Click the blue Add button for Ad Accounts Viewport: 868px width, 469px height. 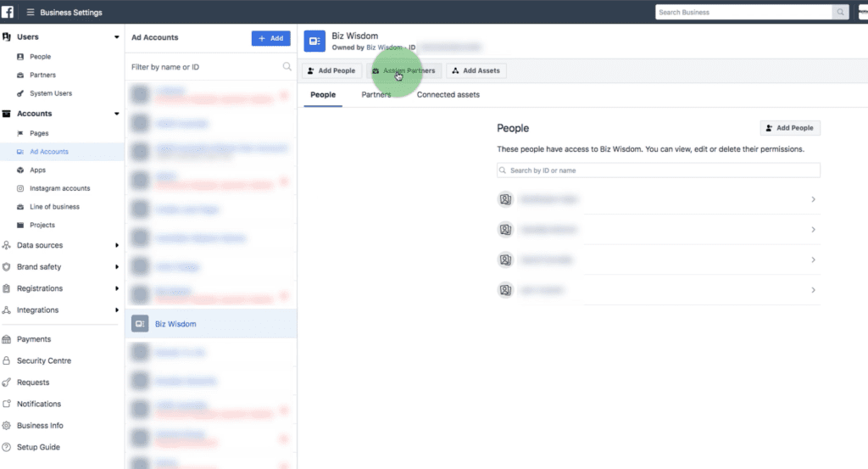point(270,39)
